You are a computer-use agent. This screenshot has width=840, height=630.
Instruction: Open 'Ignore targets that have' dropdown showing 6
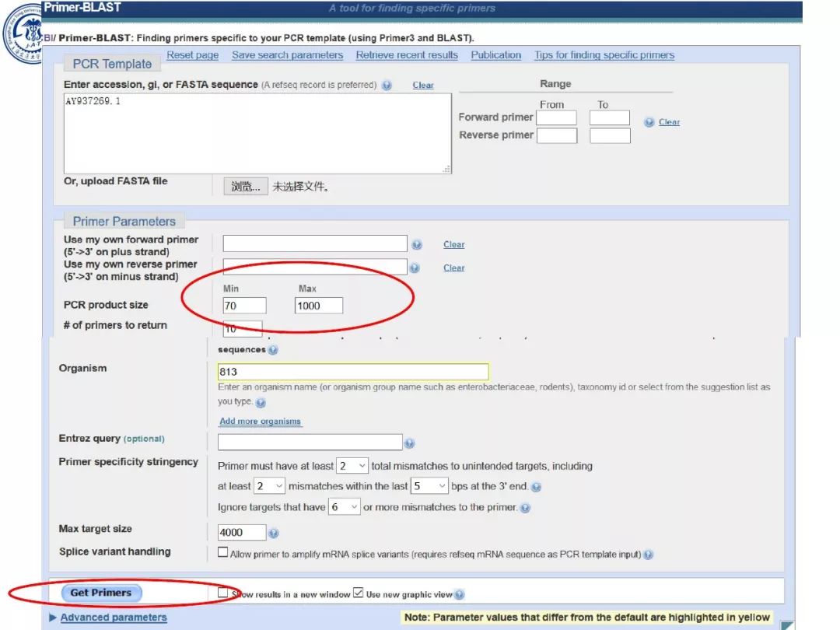point(344,507)
